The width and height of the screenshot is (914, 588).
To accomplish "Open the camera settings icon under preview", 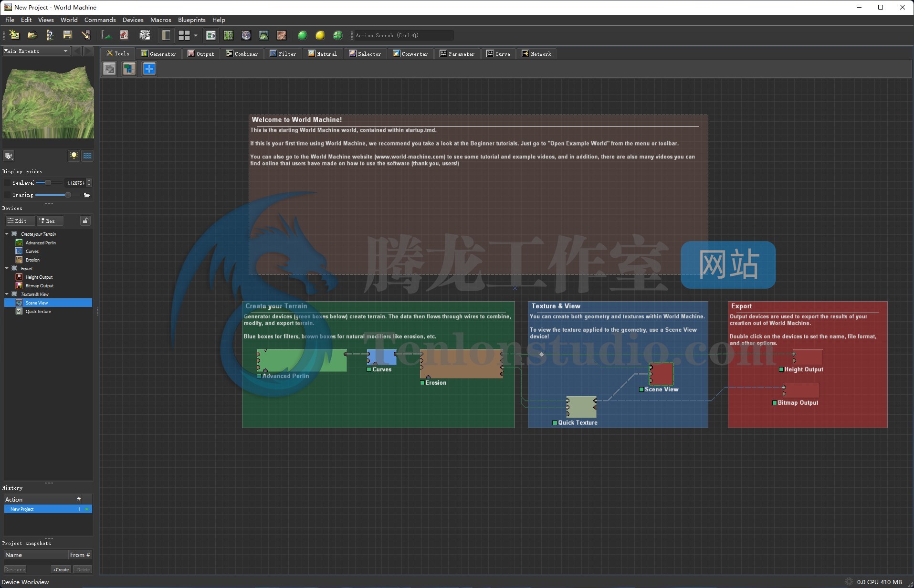I will pyautogui.click(x=9, y=156).
